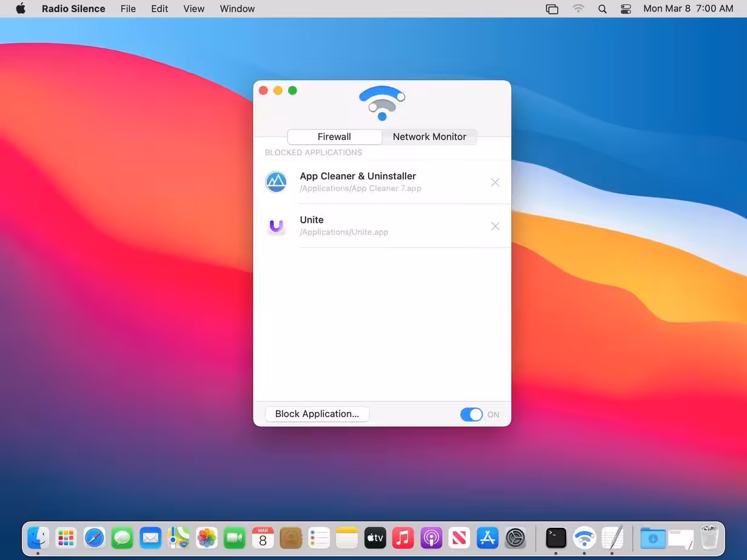Click the Block Application... button
Viewport: 747px width, 560px height.
[317, 414]
